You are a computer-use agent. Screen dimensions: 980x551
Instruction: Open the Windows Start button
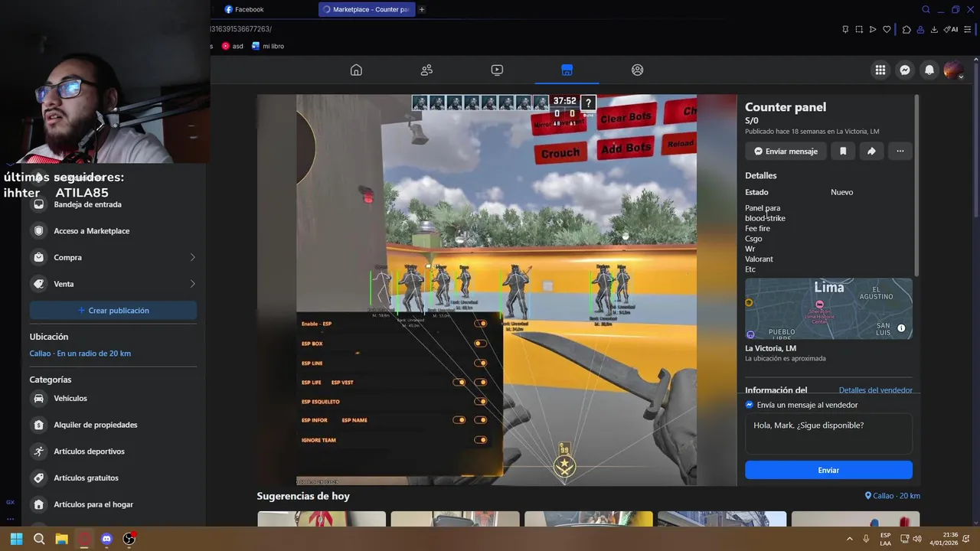click(x=16, y=539)
